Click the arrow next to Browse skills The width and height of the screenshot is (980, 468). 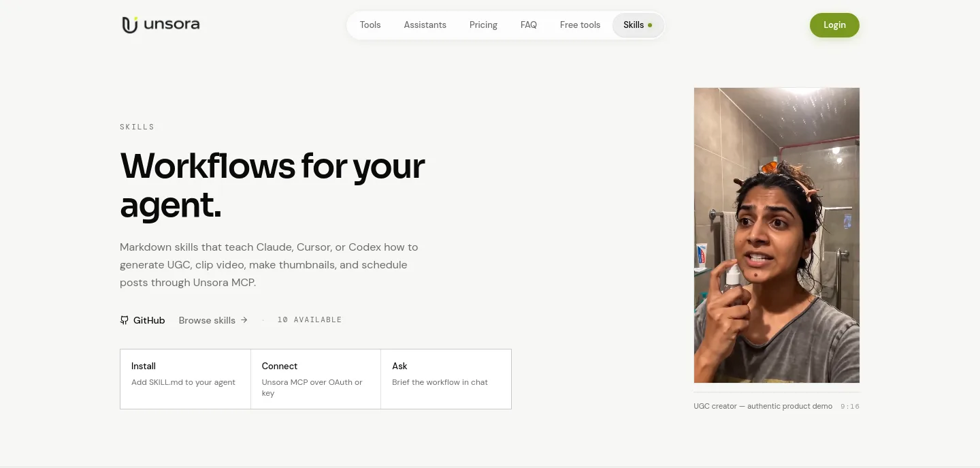pyautogui.click(x=244, y=320)
